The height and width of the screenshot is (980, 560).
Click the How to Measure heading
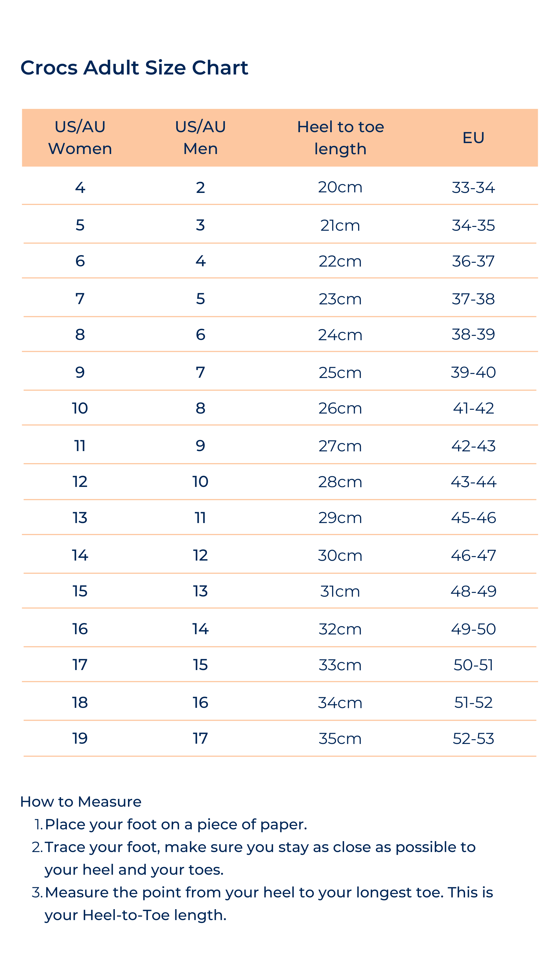(81, 802)
